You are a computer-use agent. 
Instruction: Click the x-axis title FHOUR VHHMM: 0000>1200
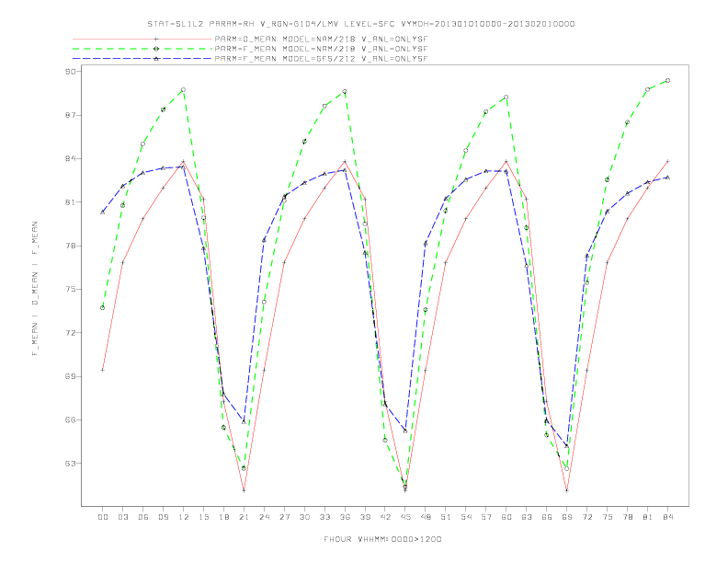click(x=382, y=539)
